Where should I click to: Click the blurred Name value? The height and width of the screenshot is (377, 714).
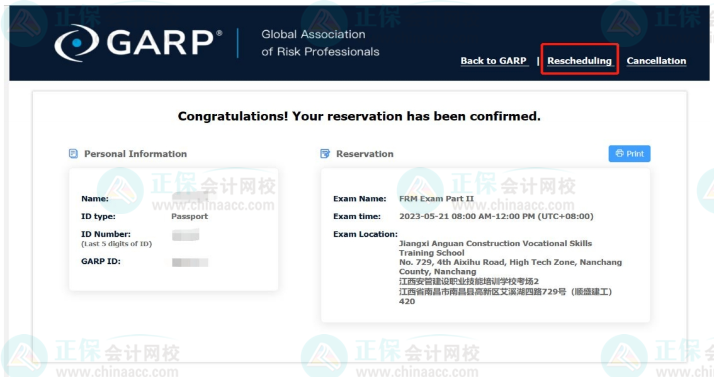[190, 197]
